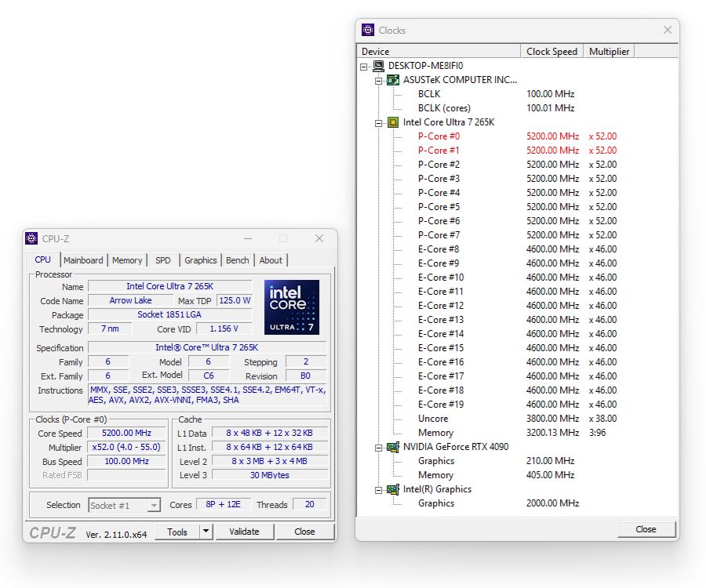This screenshot has height=588, width=706.
Task: Select the Uncore row
Action: click(x=517, y=419)
